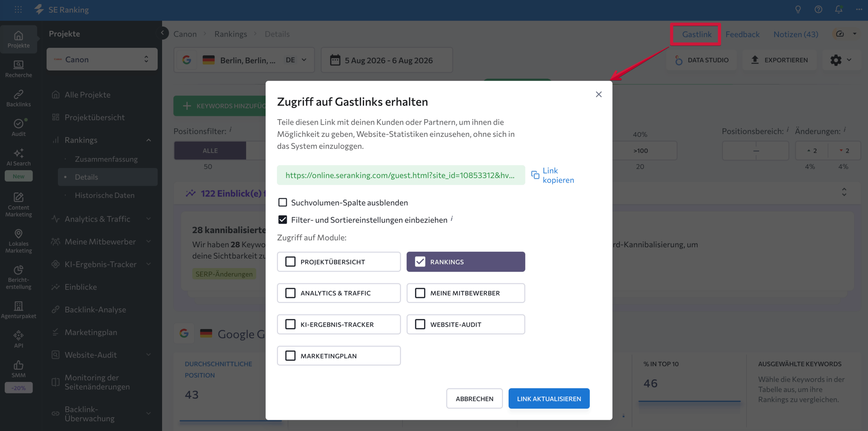Expand Analytics & Traffic in sidebar
This screenshot has height=431, width=868.
point(149,219)
